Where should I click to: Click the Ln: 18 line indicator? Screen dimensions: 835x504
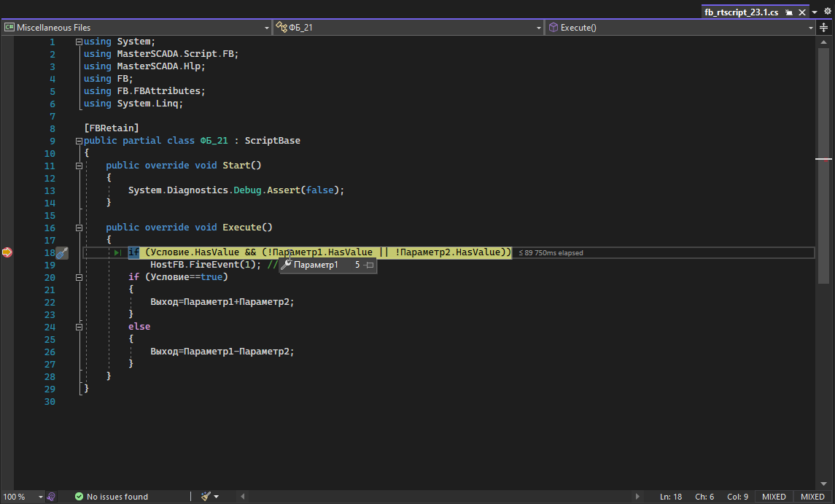[x=670, y=497]
